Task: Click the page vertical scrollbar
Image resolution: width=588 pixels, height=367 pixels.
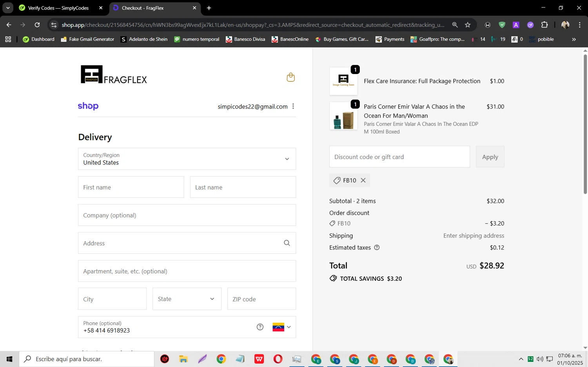Action: pos(585,124)
